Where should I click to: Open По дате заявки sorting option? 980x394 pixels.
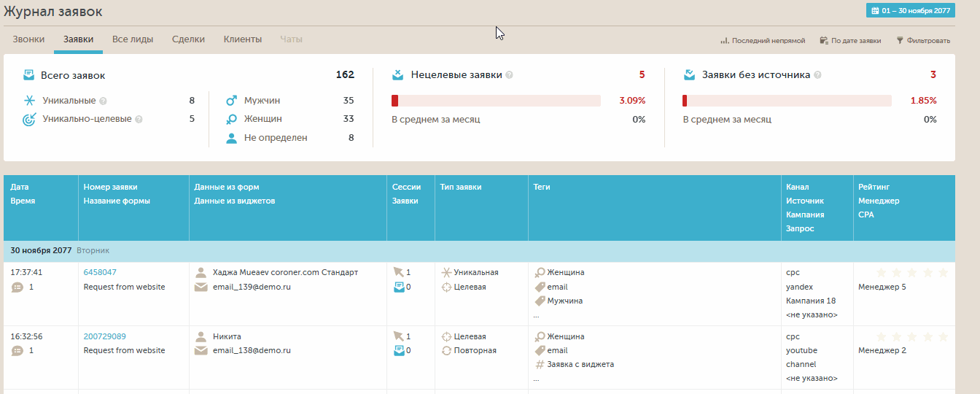coord(850,41)
